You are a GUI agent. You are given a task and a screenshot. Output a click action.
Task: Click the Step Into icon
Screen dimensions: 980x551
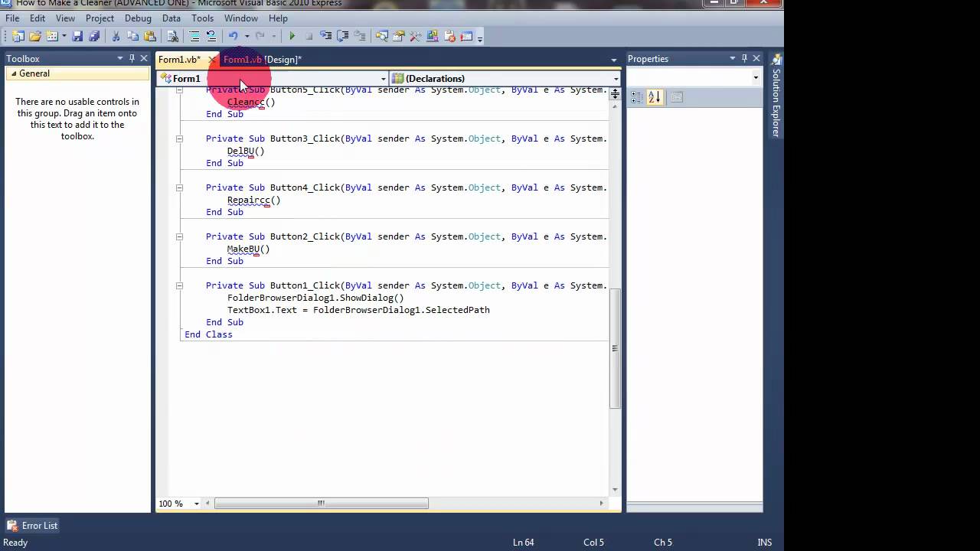[x=326, y=36]
